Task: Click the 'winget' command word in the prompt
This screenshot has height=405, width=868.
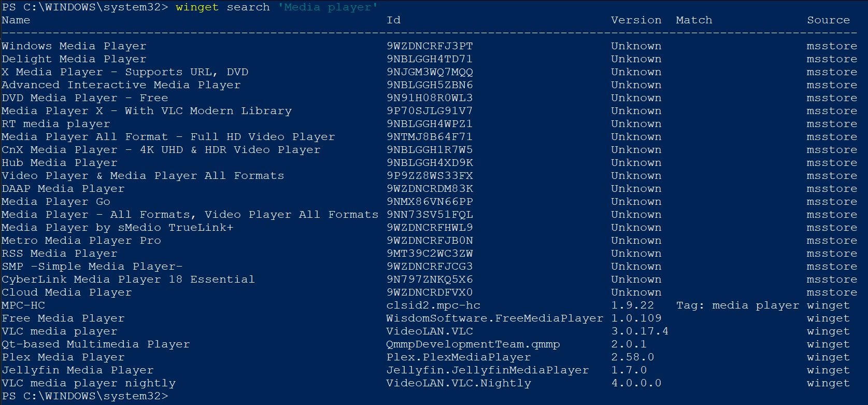Action: click(197, 7)
